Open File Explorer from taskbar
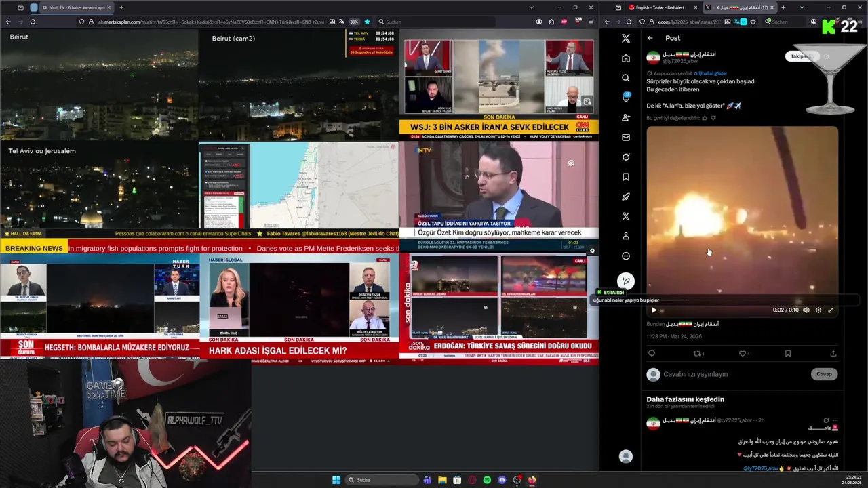 [x=442, y=480]
